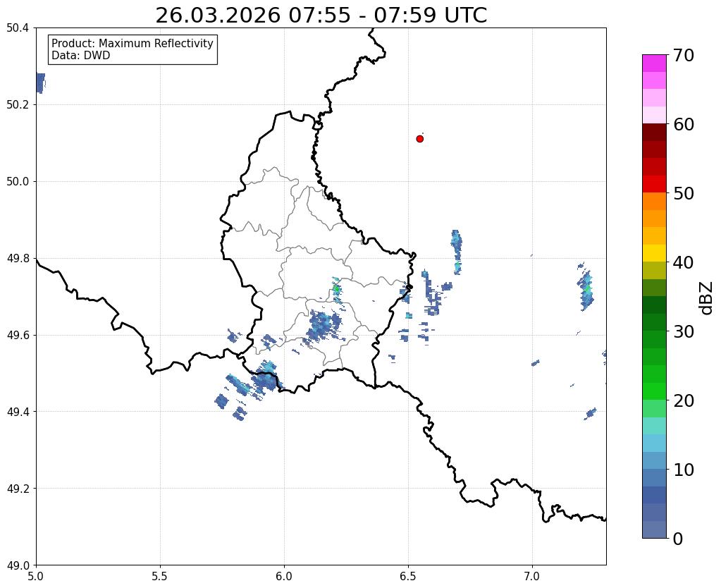Click the colorbar tick label "30"

pyautogui.click(x=684, y=331)
